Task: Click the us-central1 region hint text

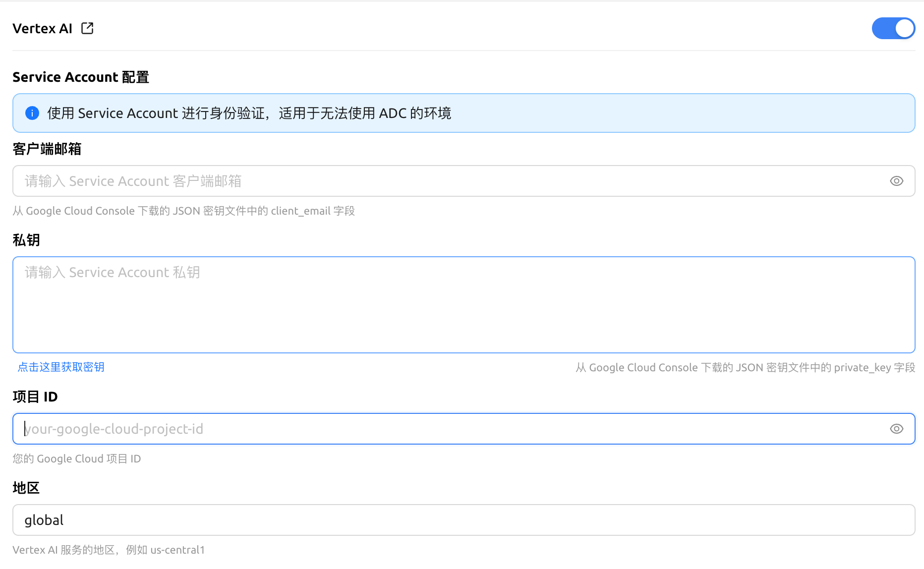Action: (109, 550)
